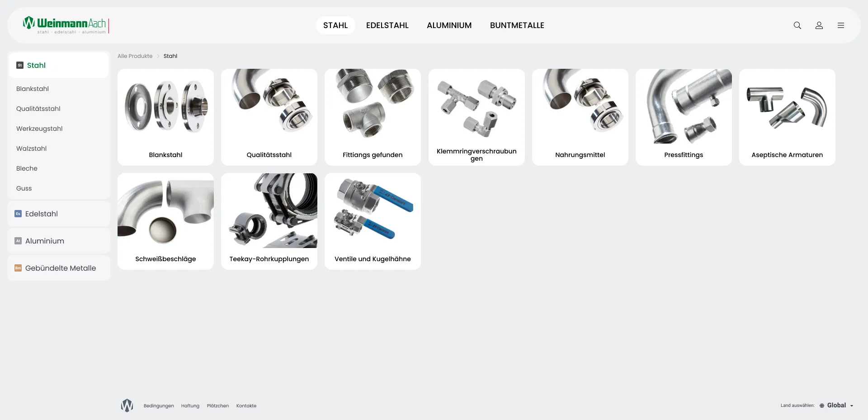Open the hamburger menu icon

(841, 25)
